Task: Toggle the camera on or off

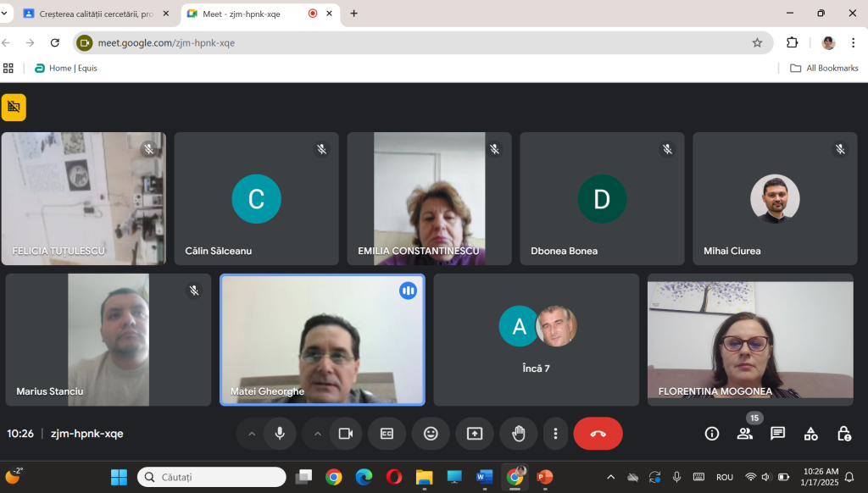Action: 345,434
